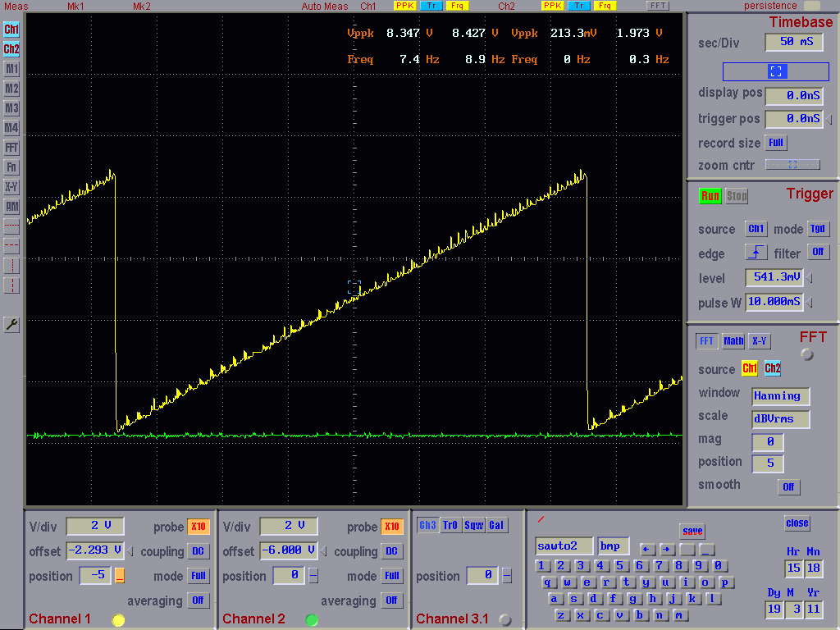Click the small arrow beside trigger level
Image resolution: width=840 pixels, height=630 pixels.
click(810, 278)
